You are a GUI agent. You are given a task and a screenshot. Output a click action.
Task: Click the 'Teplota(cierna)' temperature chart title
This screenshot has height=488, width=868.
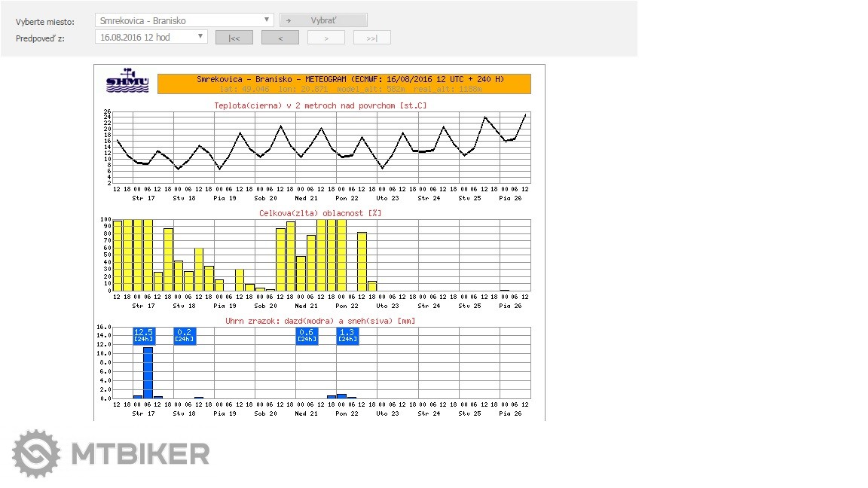click(320, 105)
